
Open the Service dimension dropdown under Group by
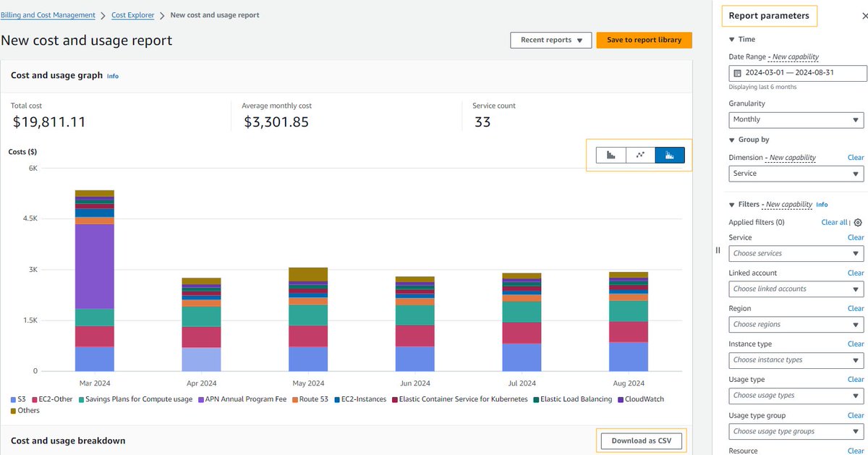tap(796, 174)
